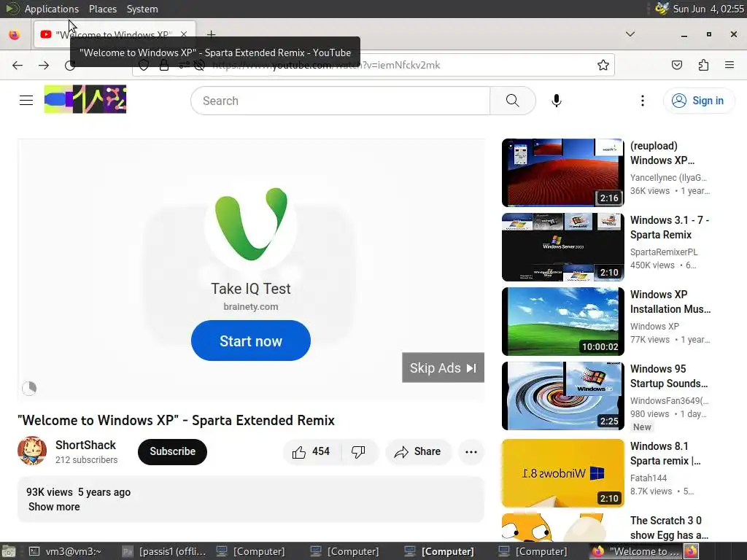Click the ShortShack channel avatar
This screenshot has height=560, width=747.
pyautogui.click(x=32, y=451)
